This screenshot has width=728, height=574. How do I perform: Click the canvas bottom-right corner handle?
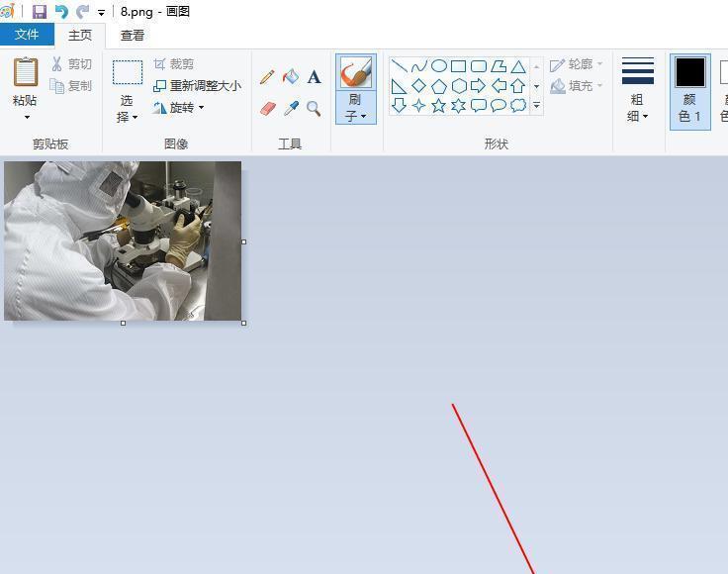pyautogui.click(x=244, y=323)
